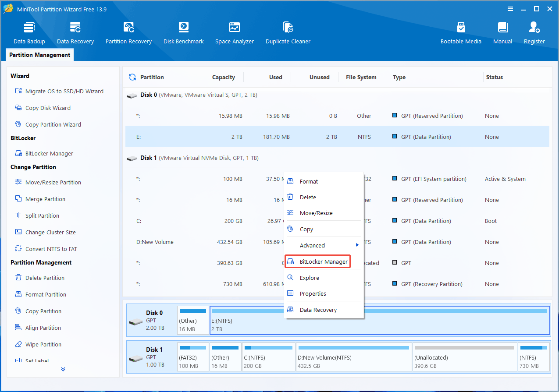Launch Duplicate Cleaner
This screenshot has height=392, width=559.
[x=288, y=33]
